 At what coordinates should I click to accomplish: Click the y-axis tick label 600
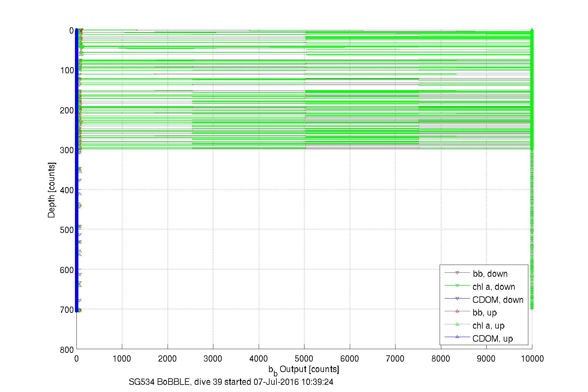(x=67, y=270)
